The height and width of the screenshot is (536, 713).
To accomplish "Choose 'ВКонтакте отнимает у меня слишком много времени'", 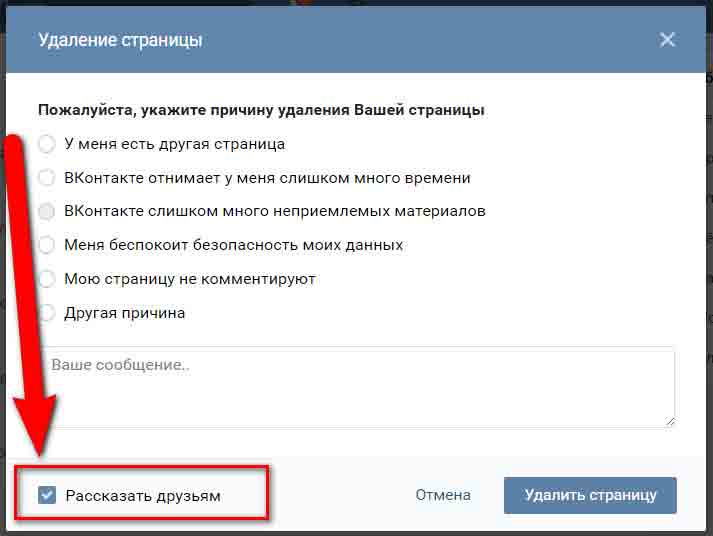I will pyautogui.click(x=46, y=178).
